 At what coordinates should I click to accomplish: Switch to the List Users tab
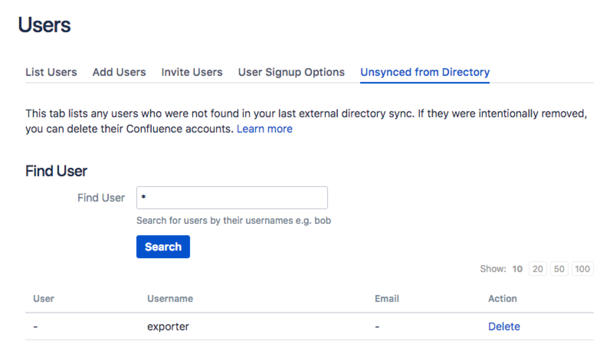(x=51, y=72)
